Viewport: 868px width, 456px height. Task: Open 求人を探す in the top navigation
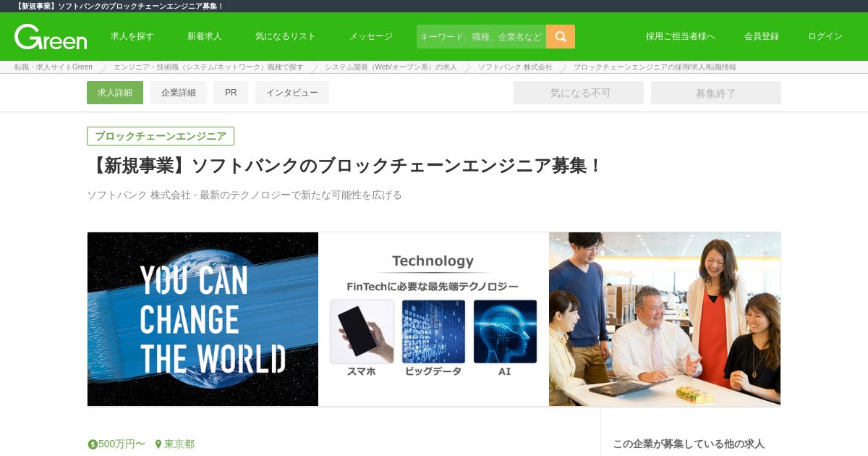(132, 36)
